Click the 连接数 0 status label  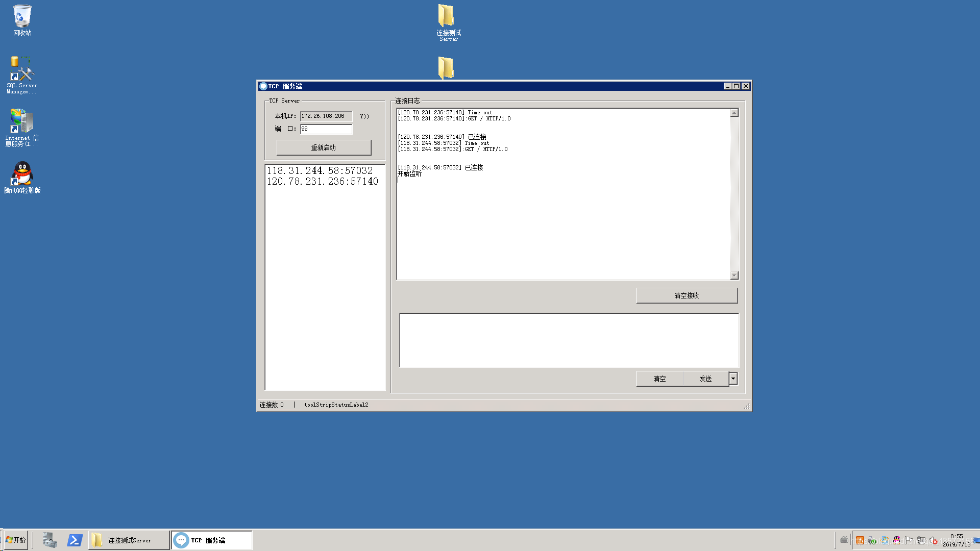click(x=272, y=405)
